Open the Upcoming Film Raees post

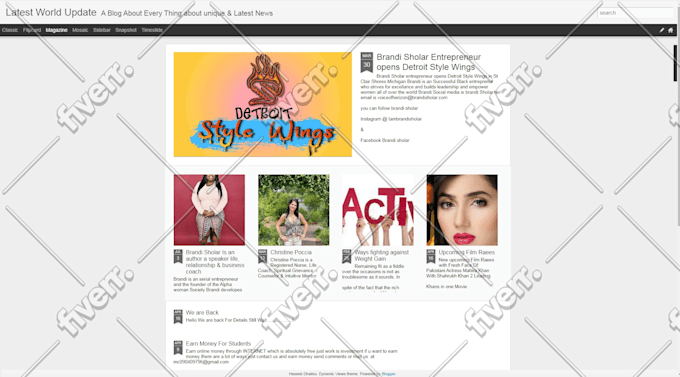[x=466, y=252]
